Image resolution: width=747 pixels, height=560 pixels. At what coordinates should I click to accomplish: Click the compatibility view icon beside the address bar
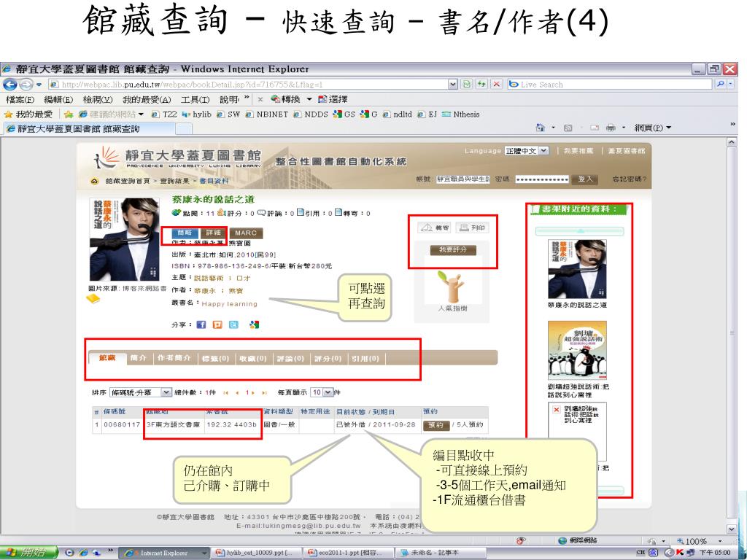point(467,85)
